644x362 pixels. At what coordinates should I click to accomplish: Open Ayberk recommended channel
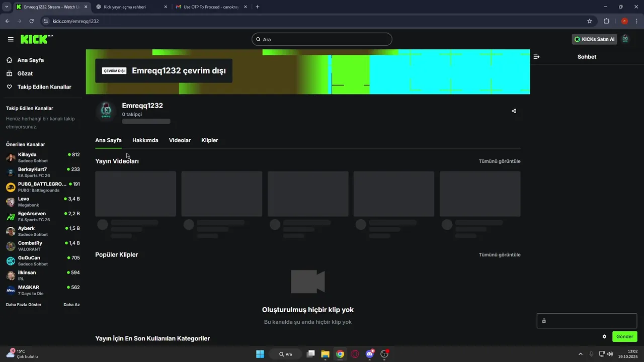[43, 231]
